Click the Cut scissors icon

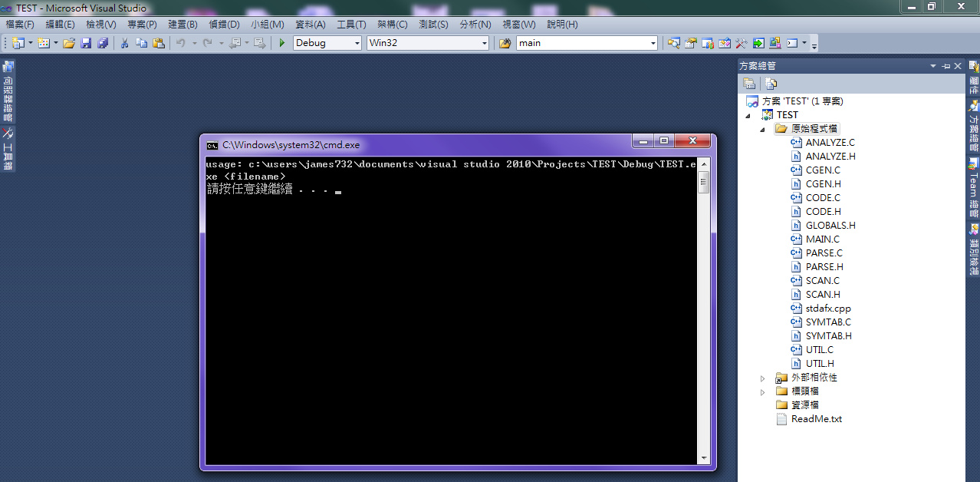(x=124, y=43)
